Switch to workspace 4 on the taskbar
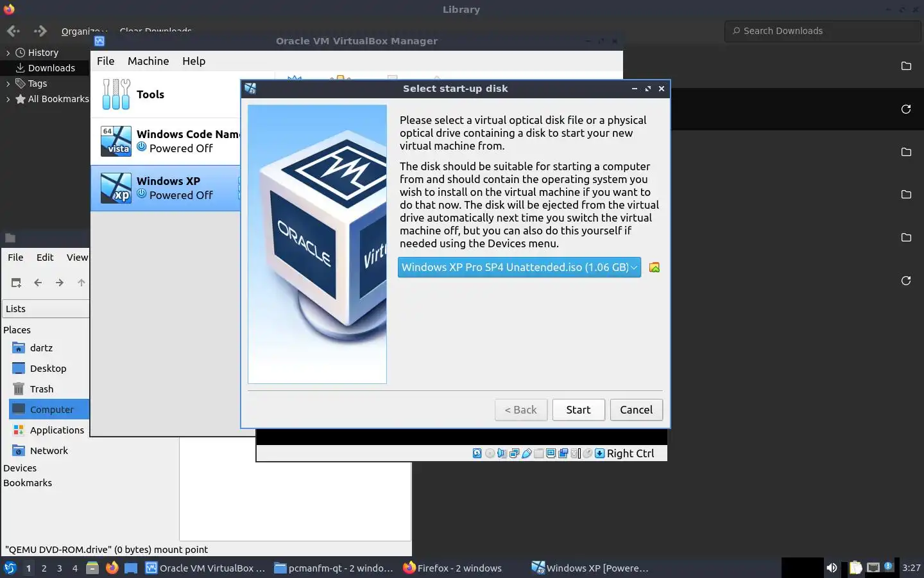 pos(75,568)
